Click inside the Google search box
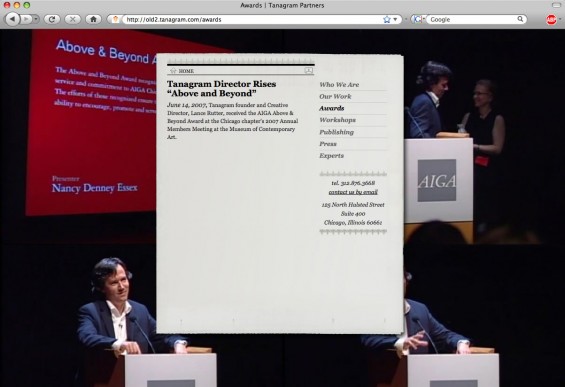Screen dimensions: 565x387 [472, 19]
